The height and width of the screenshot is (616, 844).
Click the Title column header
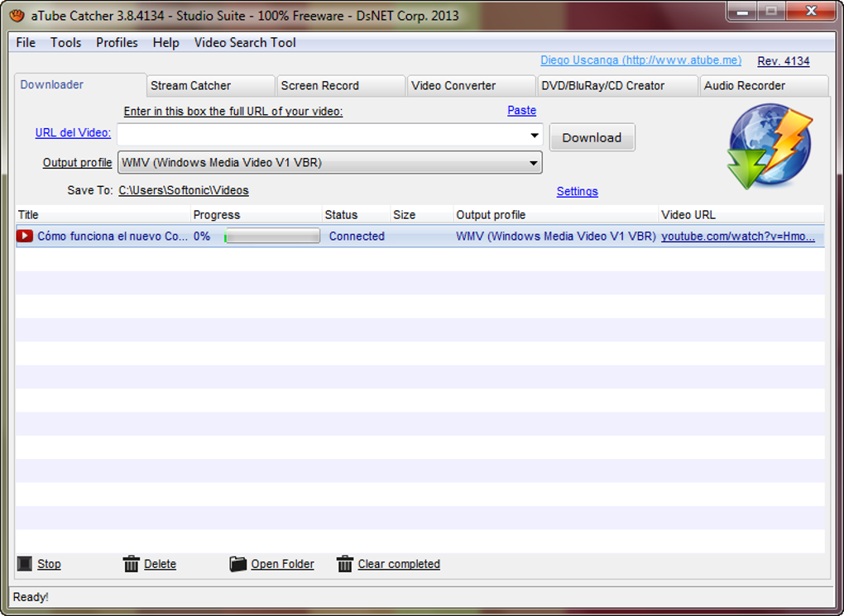coord(103,215)
